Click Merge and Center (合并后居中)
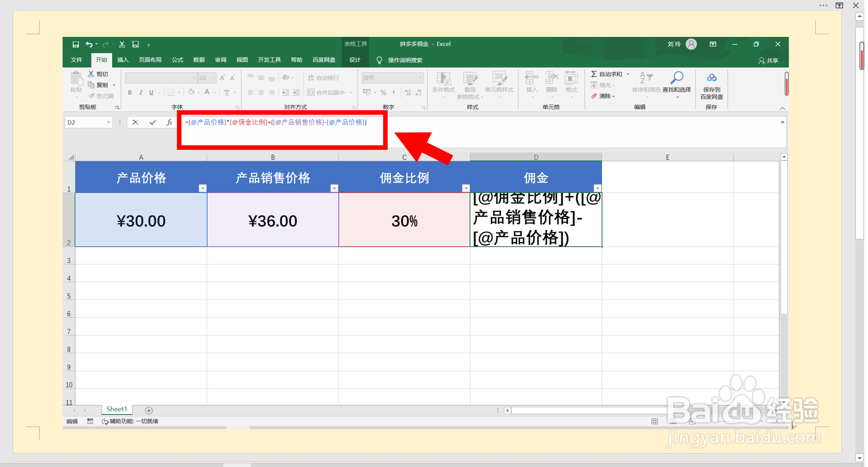The image size is (868, 467). [x=326, y=93]
